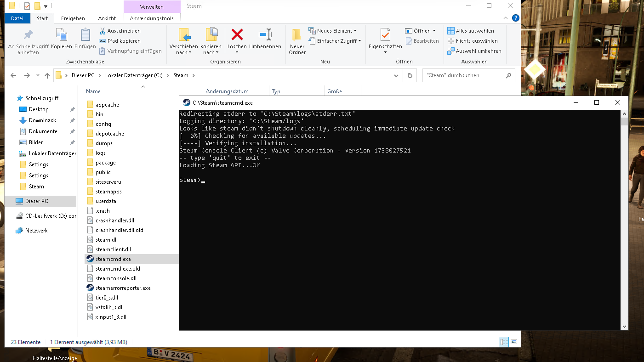Click Pfad kopieren button
This screenshot has width=644, height=362.
(x=120, y=41)
